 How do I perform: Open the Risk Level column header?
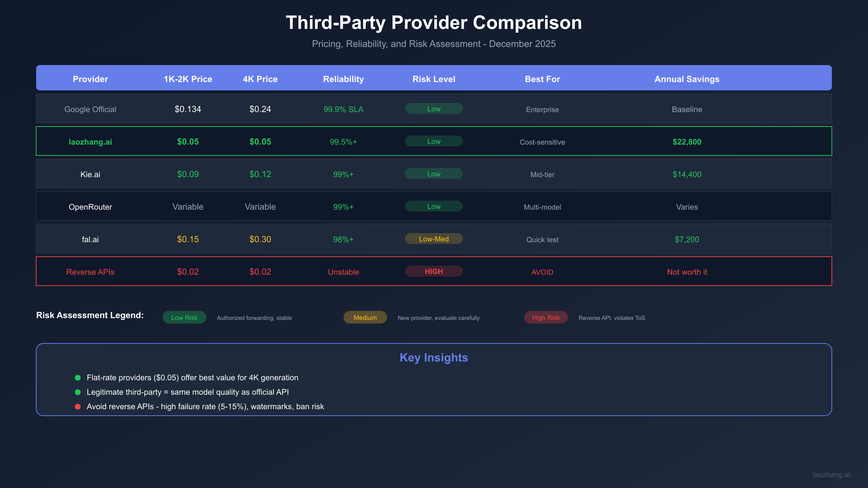coord(434,79)
